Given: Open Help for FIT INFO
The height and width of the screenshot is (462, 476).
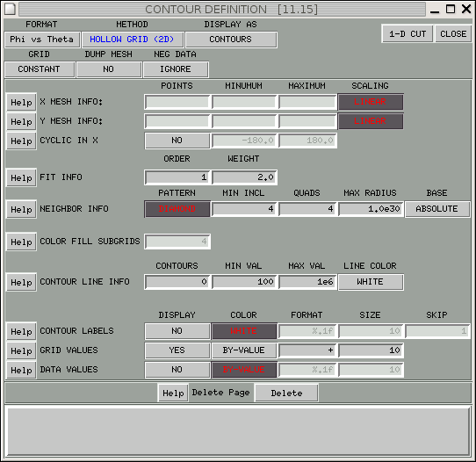Looking at the screenshot, I should point(21,177).
